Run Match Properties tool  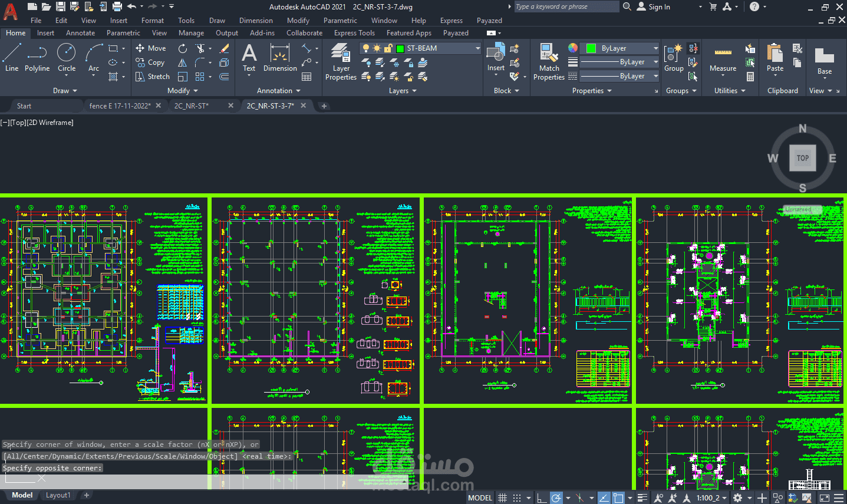[x=549, y=61]
